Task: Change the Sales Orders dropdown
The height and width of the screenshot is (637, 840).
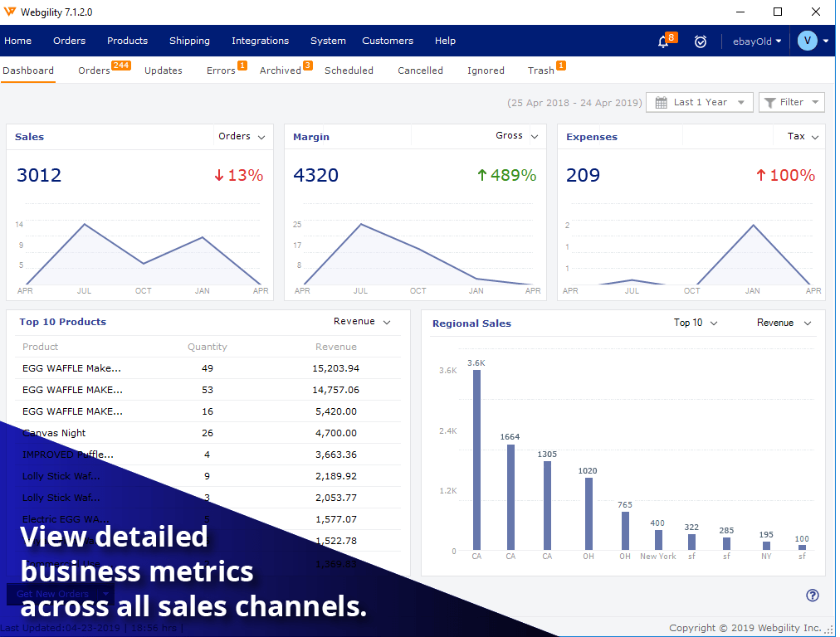Action: pyautogui.click(x=242, y=137)
